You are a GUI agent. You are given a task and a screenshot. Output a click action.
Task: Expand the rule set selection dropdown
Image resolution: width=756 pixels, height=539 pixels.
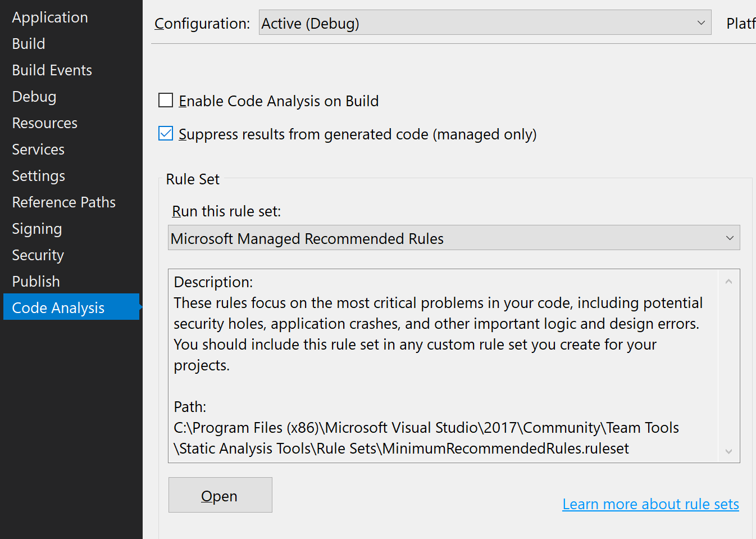(728, 238)
